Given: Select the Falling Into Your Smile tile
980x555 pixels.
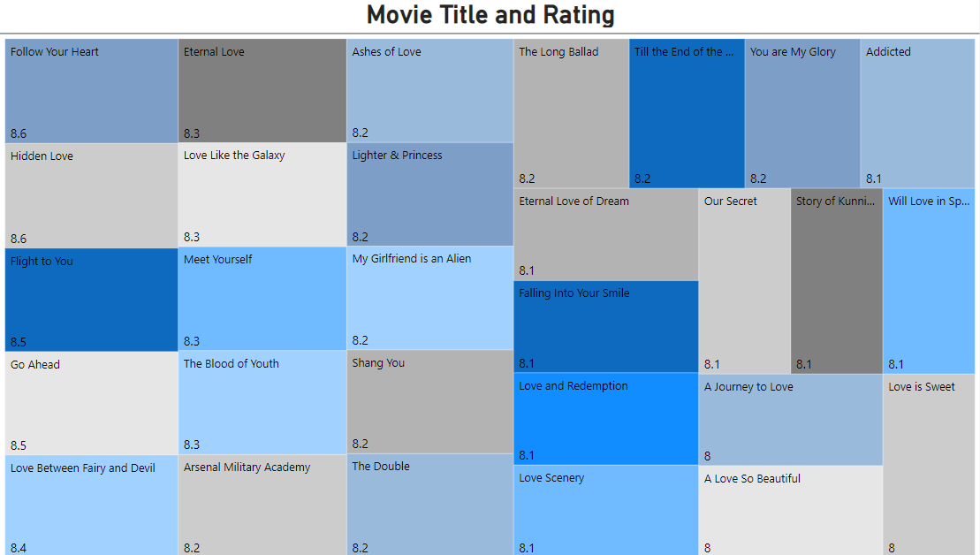Looking at the screenshot, I should pos(605,327).
